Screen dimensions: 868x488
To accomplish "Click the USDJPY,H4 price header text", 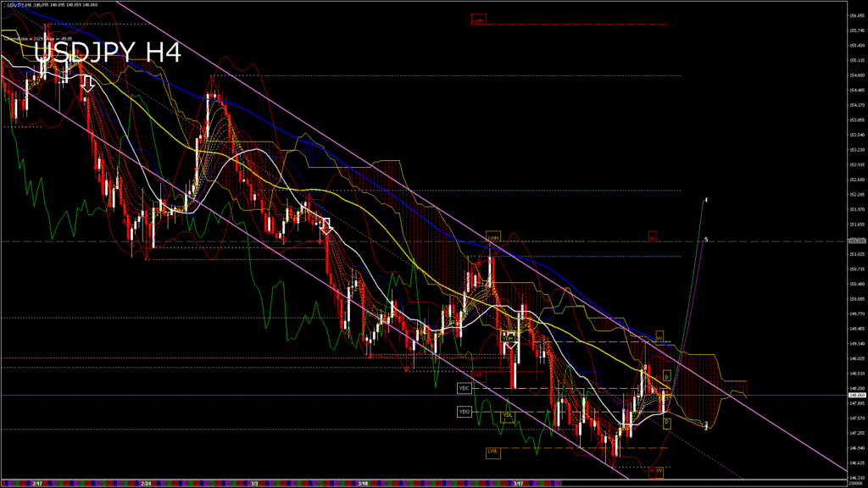I will click(51, 4).
